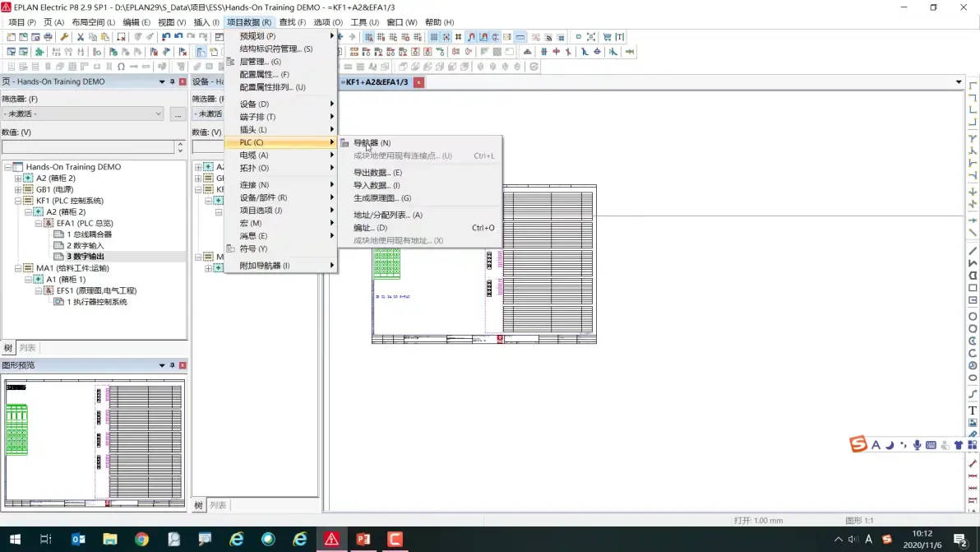Click the Omega special character icon
This screenshot has width=980, height=552.
[121, 67]
